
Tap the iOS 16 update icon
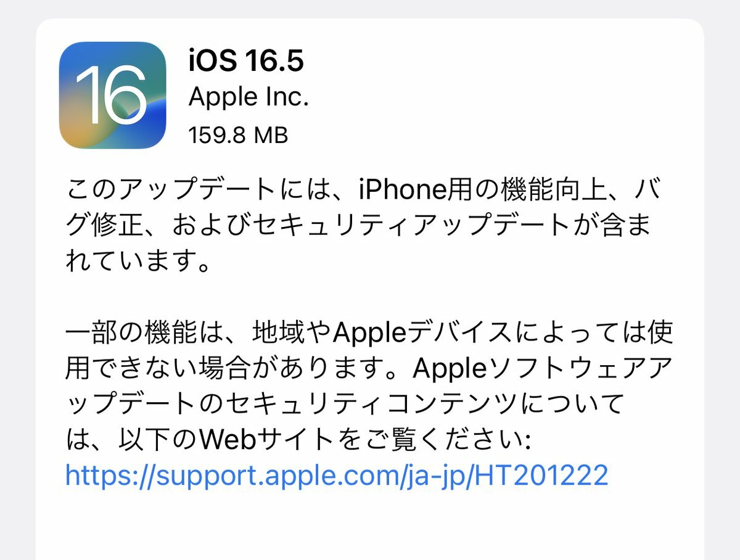[x=113, y=95]
